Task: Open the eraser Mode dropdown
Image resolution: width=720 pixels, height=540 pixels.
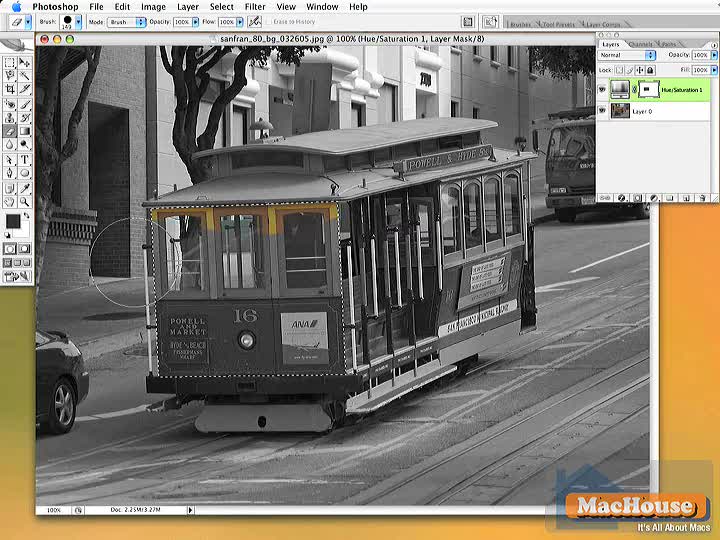Action: click(x=127, y=22)
